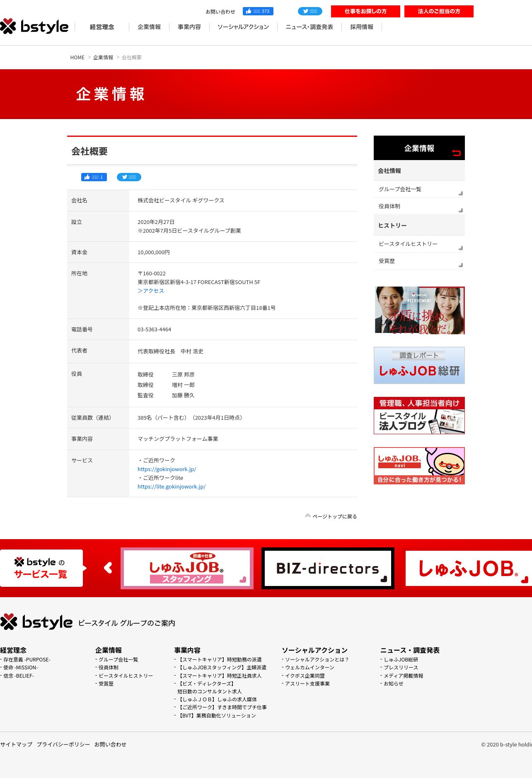Click footer link 【BVT】業務自動化ソリューション
This screenshot has height=778, width=532.
[217, 715]
